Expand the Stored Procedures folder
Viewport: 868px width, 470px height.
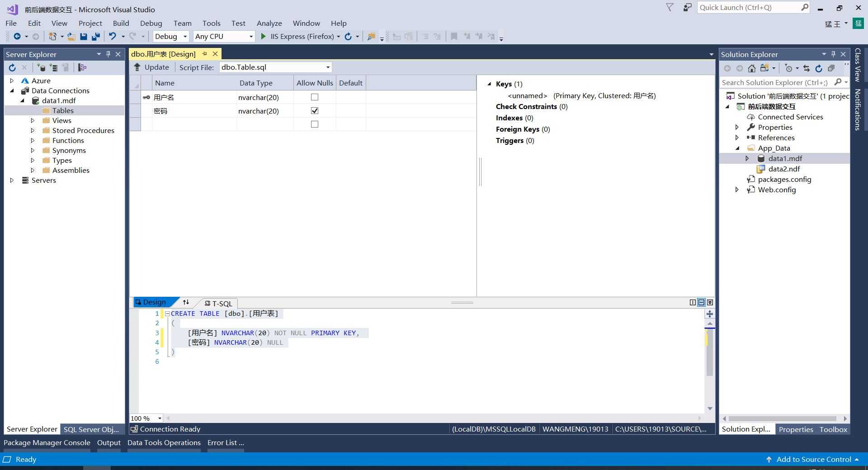coord(33,130)
